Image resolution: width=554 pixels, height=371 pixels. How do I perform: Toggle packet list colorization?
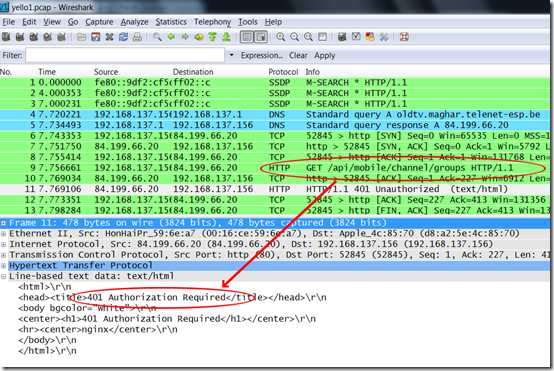(x=247, y=37)
